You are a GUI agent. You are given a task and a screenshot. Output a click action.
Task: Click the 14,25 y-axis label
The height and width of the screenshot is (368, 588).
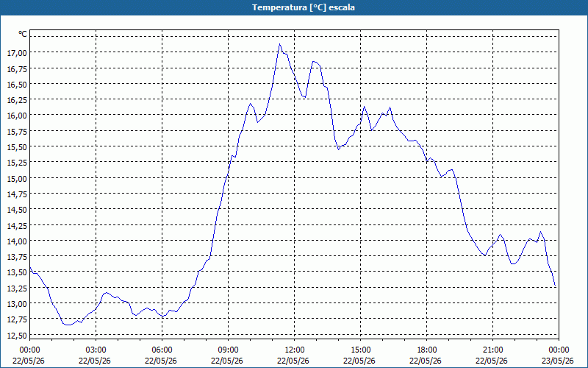[17, 225]
